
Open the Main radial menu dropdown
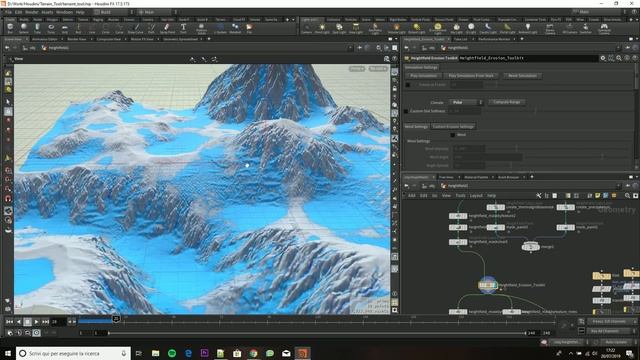[x=157, y=12]
